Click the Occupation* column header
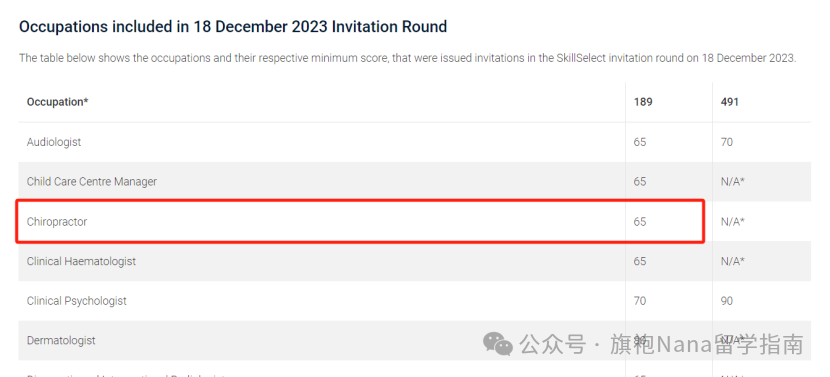Image resolution: width=830 pixels, height=377 pixels. pyautogui.click(x=57, y=102)
